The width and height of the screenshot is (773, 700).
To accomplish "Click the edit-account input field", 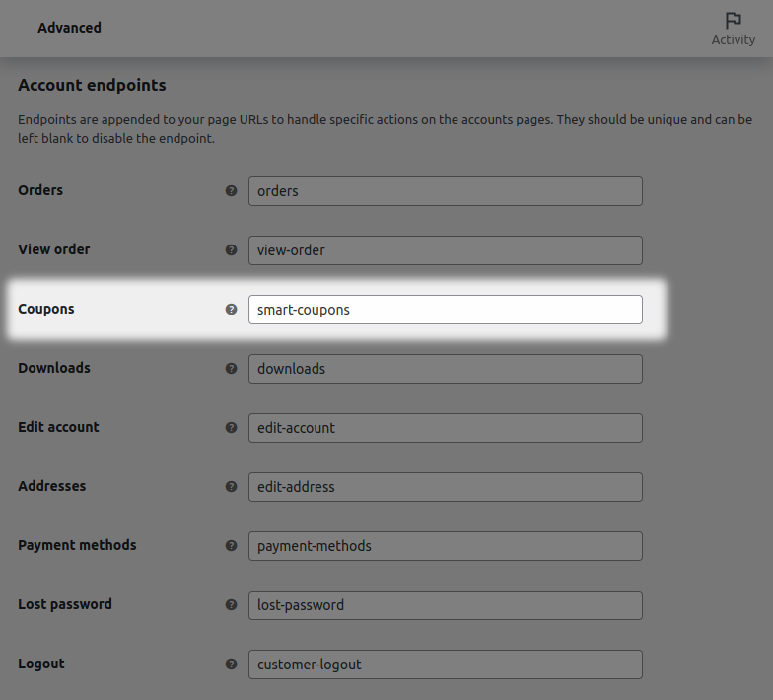I will pyautogui.click(x=446, y=428).
